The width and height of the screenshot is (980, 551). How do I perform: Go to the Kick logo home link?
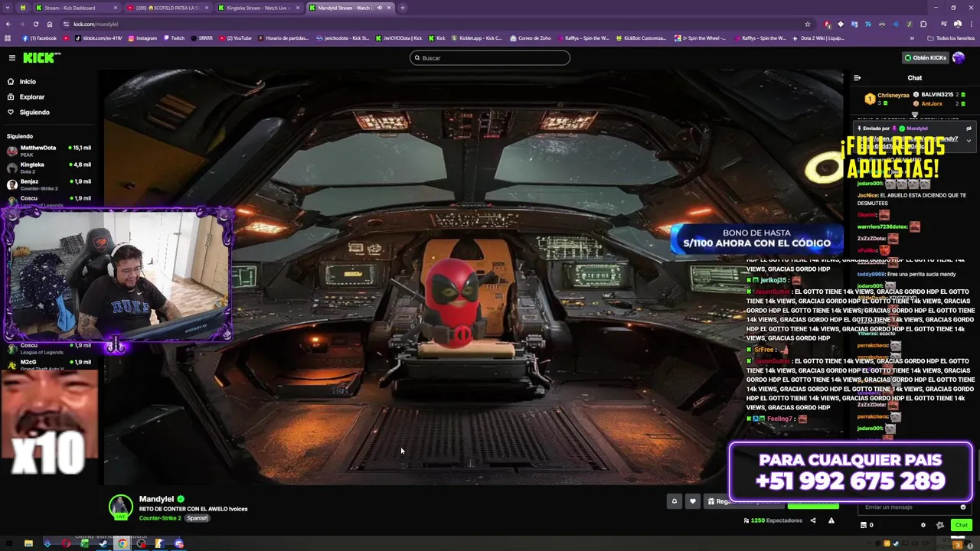[41, 57]
